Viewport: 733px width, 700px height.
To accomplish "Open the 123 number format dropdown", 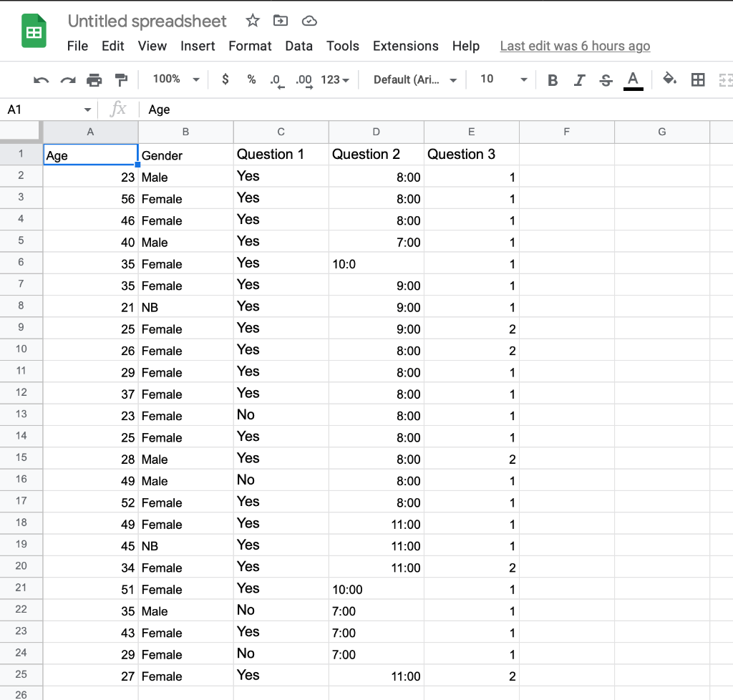I will [x=335, y=80].
